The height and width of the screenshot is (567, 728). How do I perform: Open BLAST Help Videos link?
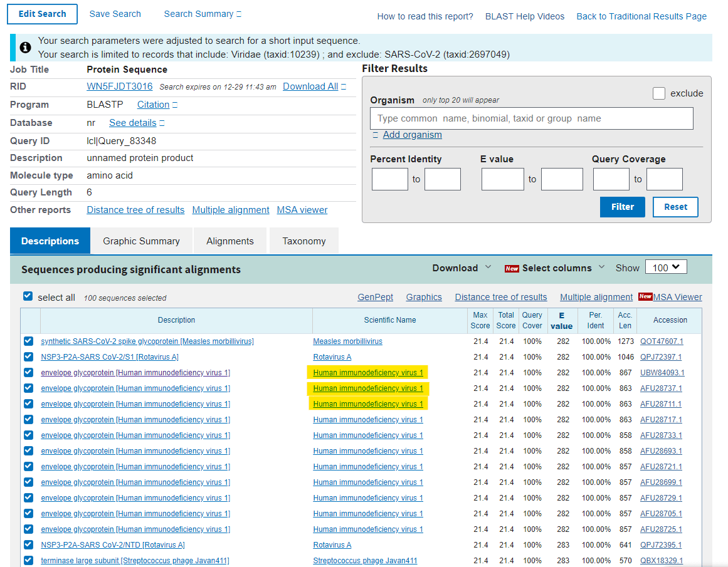[x=525, y=16]
